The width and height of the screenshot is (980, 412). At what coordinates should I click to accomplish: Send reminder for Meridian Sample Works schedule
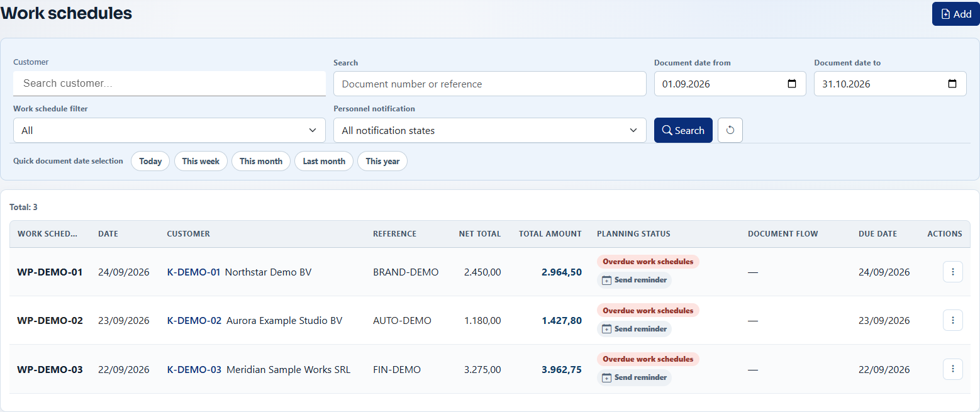click(634, 377)
